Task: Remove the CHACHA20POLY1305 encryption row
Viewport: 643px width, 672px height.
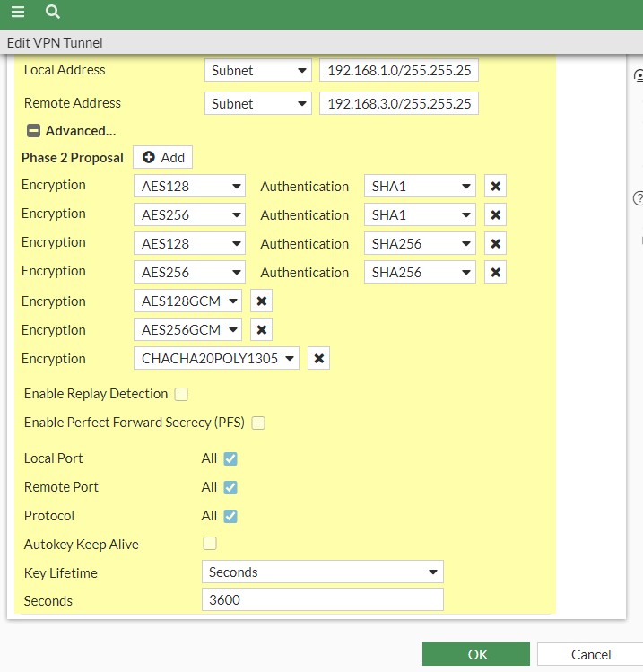Action: [x=319, y=359]
